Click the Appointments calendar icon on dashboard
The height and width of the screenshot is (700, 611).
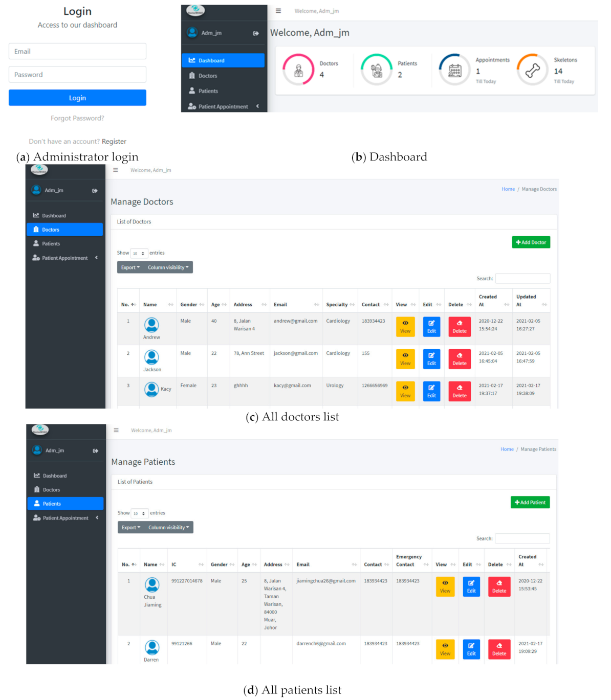(x=454, y=70)
